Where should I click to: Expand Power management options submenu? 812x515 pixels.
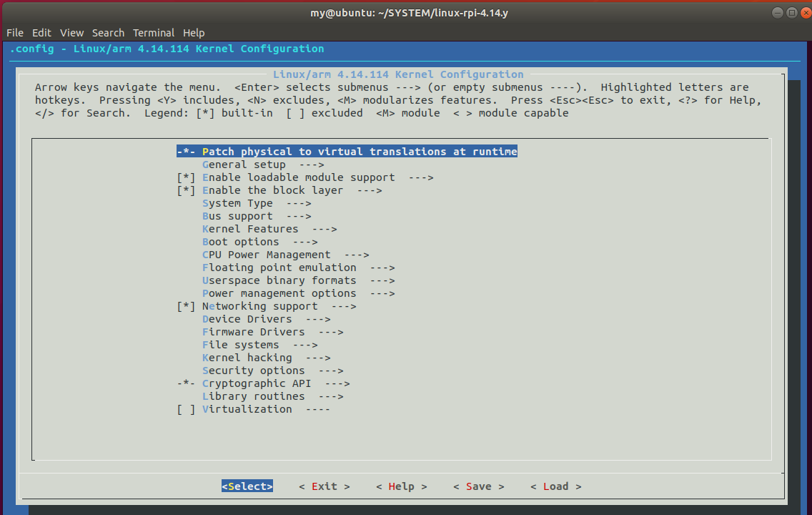(298, 294)
